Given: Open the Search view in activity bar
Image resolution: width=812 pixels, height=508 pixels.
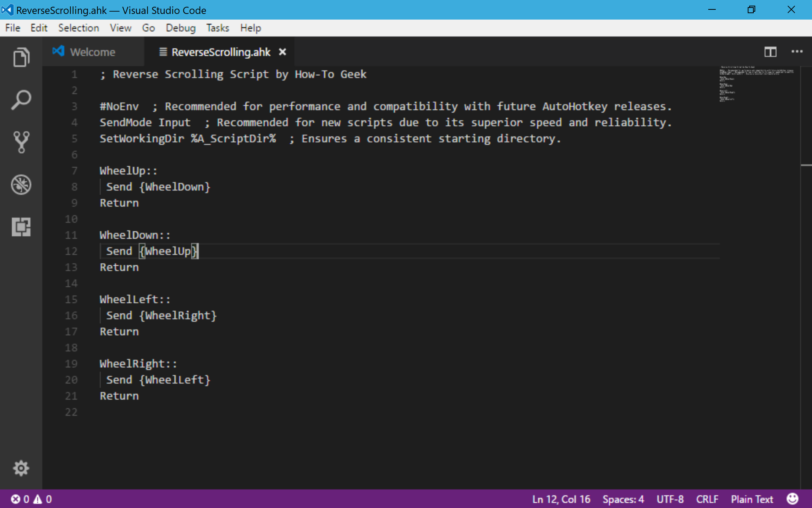Looking at the screenshot, I should coord(21,100).
